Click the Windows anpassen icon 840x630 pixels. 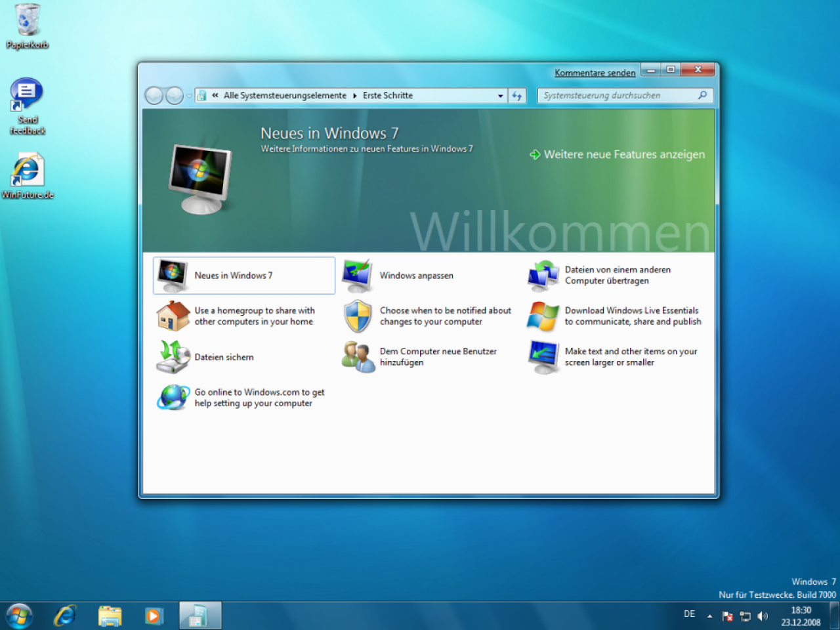pos(358,276)
